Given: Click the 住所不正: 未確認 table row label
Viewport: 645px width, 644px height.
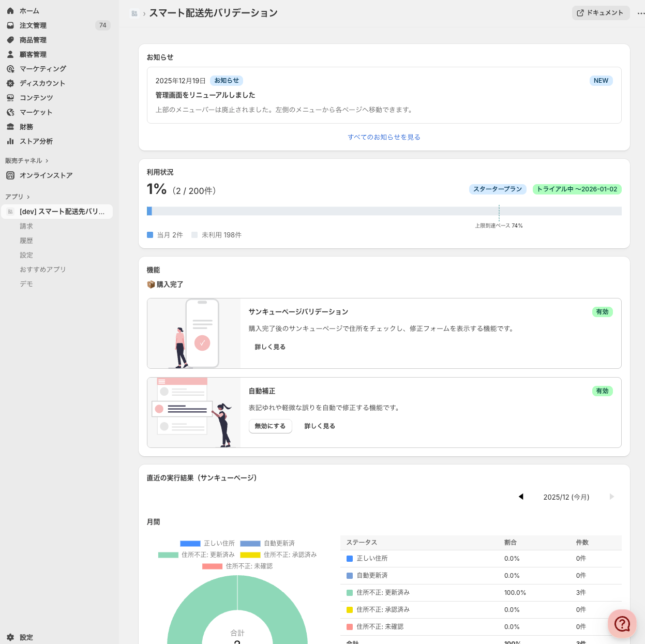Looking at the screenshot, I should pos(380,627).
